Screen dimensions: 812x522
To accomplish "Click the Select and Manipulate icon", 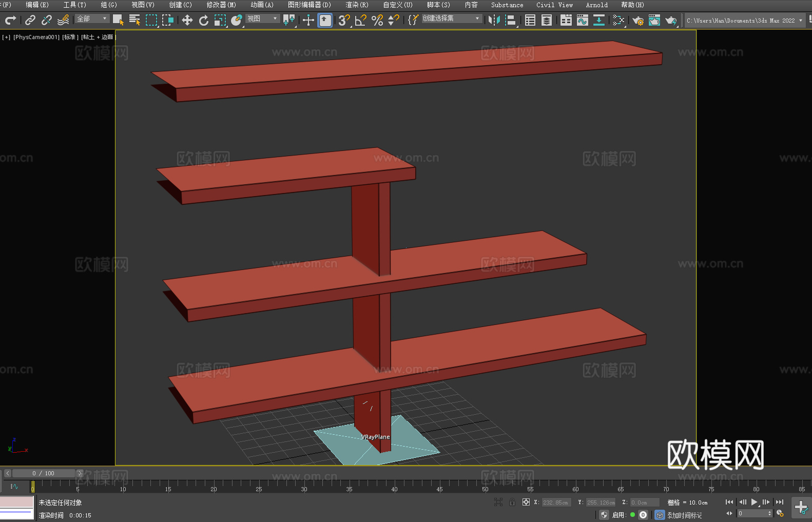I will click(x=308, y=20).
